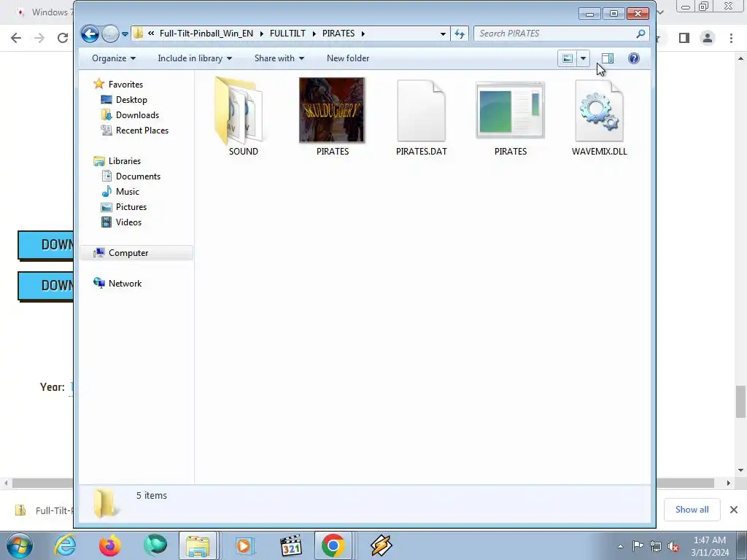Toggle the preview pane
This screenshot has height=560, width=747.
[608, 58]
